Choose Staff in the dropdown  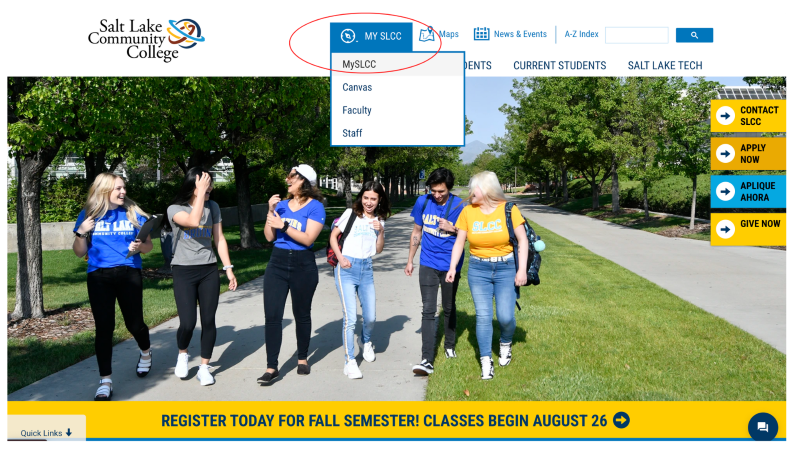(352, 133)
